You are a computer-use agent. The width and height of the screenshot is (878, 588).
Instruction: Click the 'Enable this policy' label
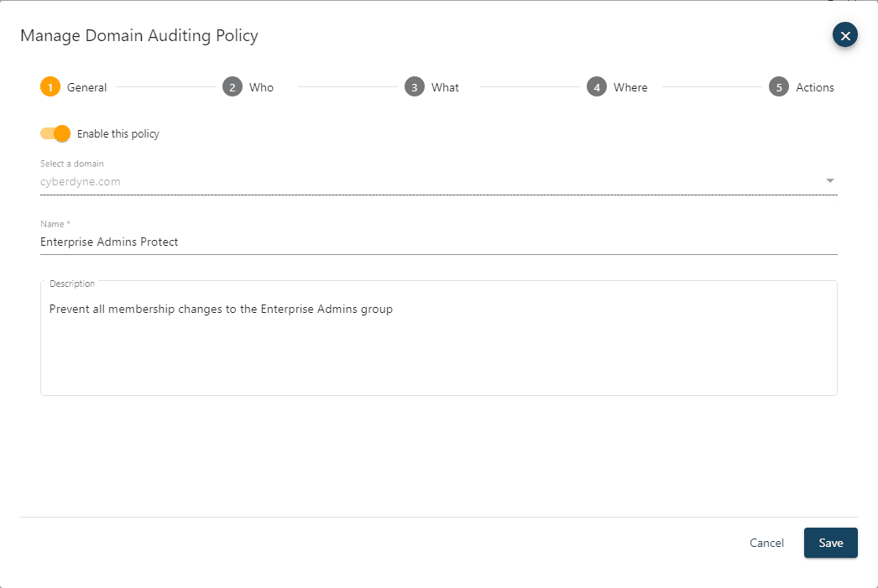click(118, 133)
